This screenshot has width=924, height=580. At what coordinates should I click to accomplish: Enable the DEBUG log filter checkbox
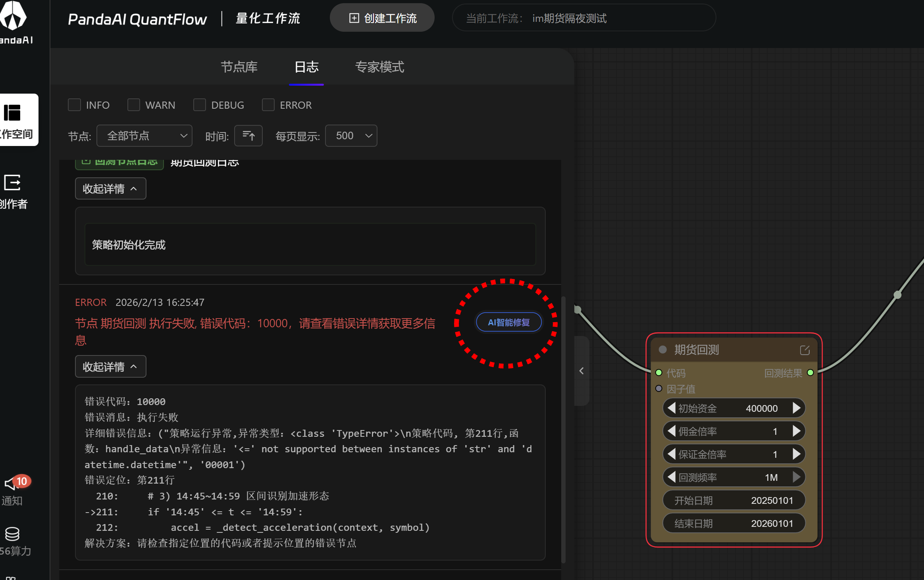click(x=200, y=105)
